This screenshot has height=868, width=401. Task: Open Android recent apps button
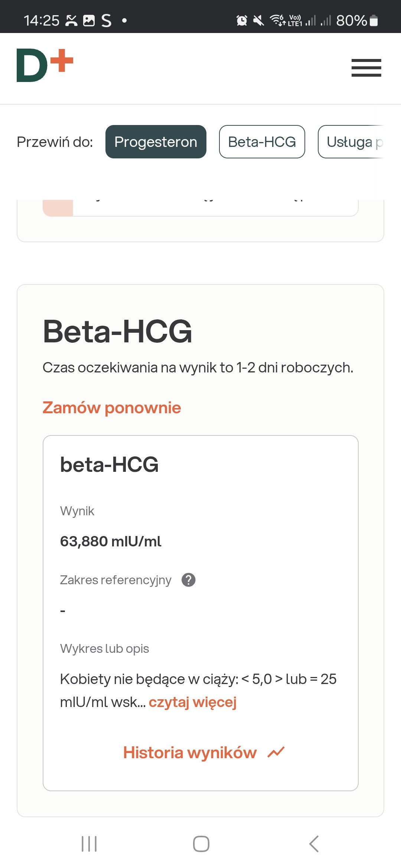point(89,844)
